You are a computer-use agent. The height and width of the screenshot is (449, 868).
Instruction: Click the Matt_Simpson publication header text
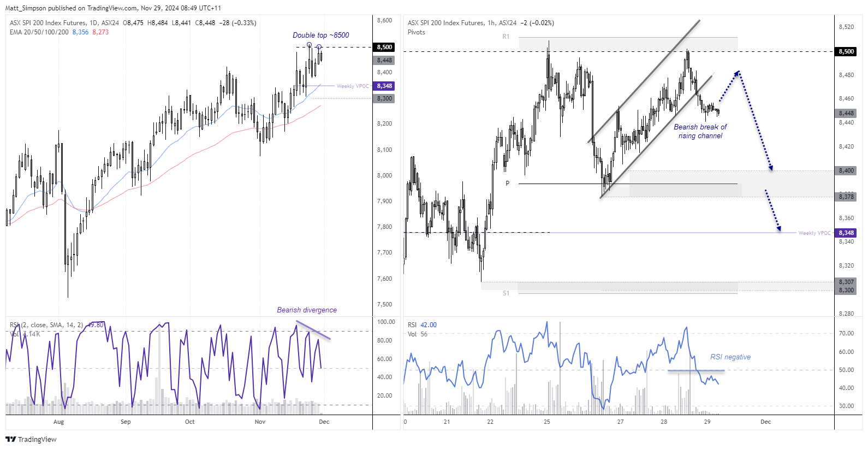coord(113,8)
